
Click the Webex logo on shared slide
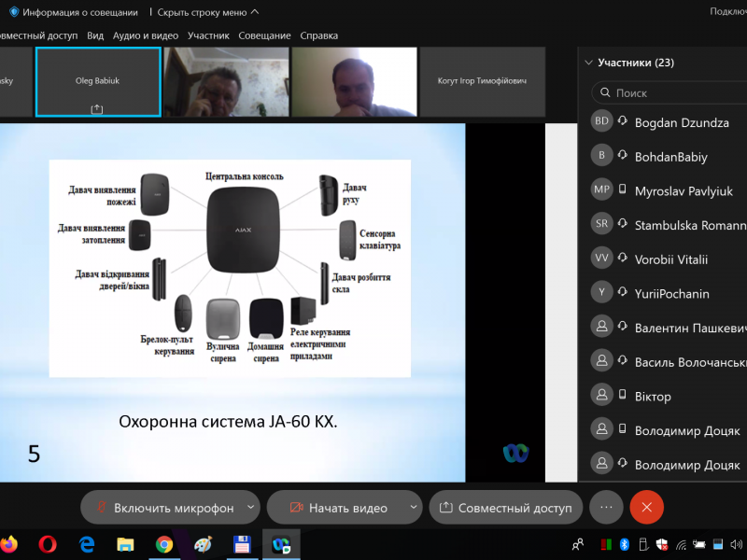[x=515, y=453]
